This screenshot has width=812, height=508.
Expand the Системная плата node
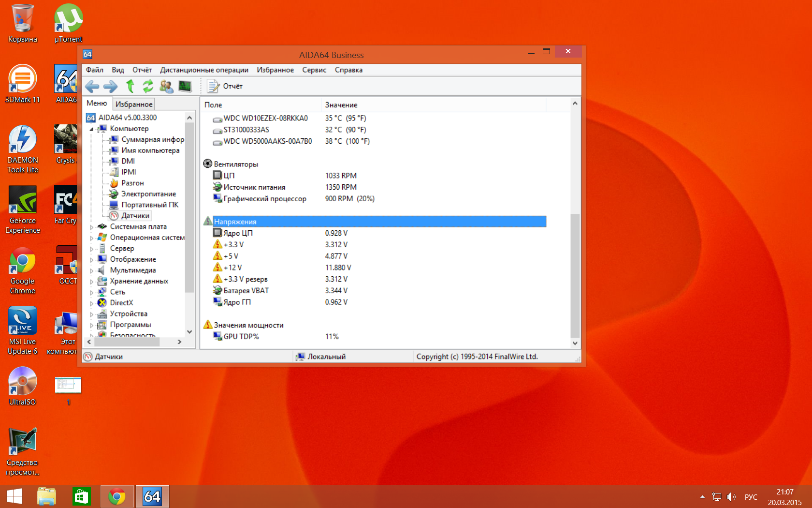point(91,227)
